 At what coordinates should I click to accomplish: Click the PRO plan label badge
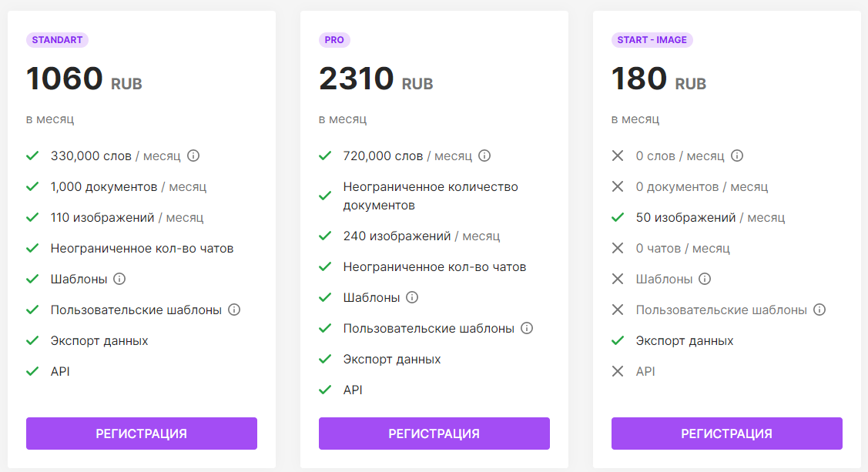(334, 40)
